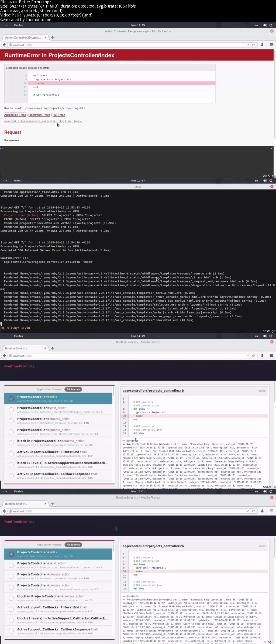
Task: Open urxvt app menu in the Mon 12:57 bar
Action: [17, 180]
